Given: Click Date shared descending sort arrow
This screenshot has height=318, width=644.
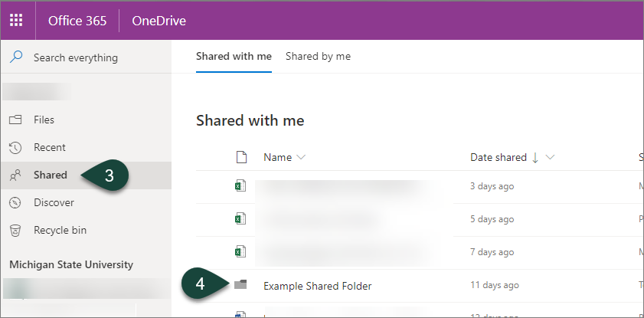Looking at the screenshot, I should [x=535, y=158].
